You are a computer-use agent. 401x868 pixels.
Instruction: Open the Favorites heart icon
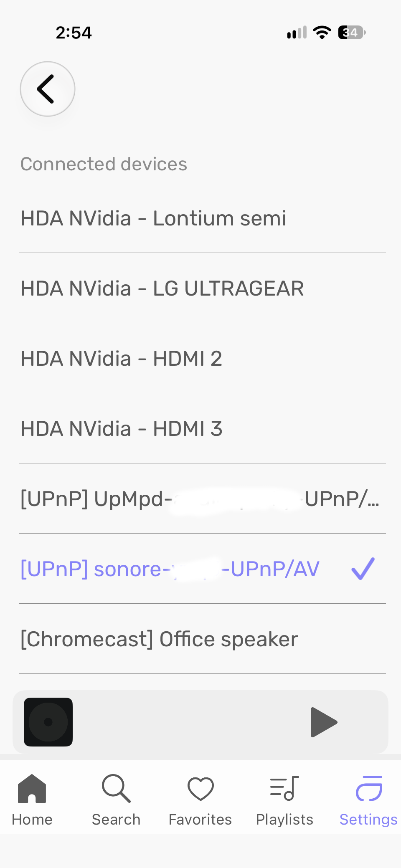pos(200,789)
